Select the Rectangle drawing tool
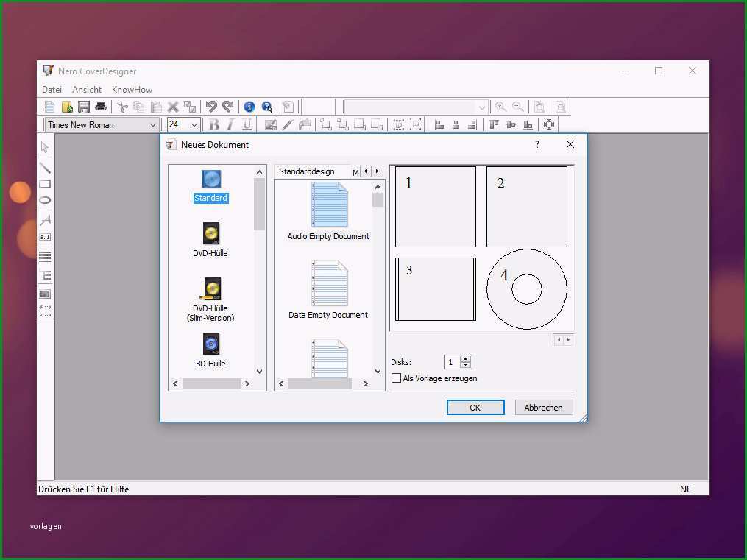This screenshot has height=560, width=747. (45, 184)
